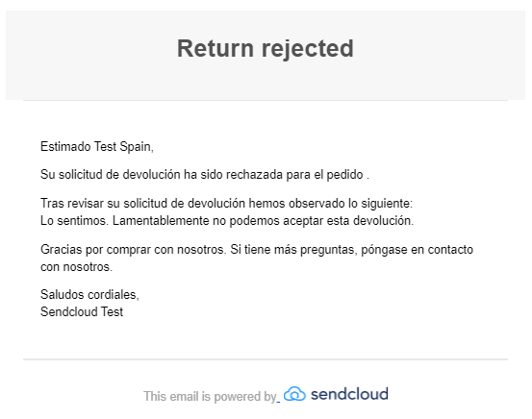Click the 'con nosotros.' trailing line
Viewport: 532px width, 419px height.
pos(76,267)
